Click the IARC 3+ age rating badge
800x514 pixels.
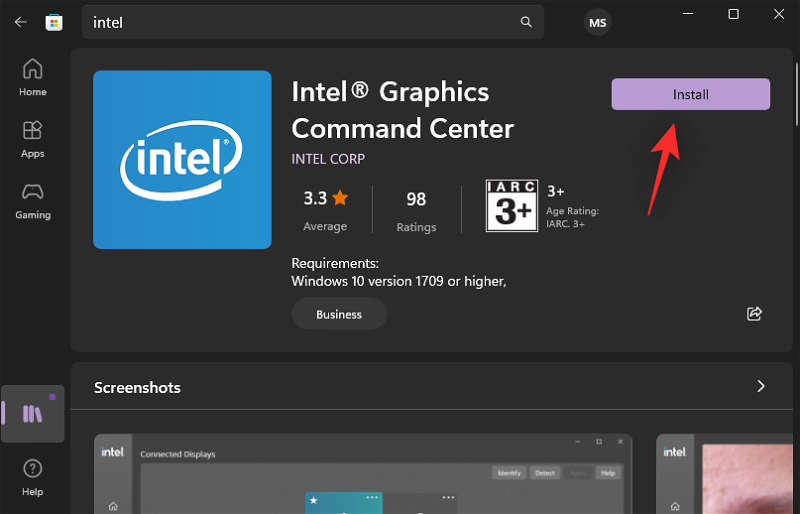pyautogui.click(x=511, y=205)
